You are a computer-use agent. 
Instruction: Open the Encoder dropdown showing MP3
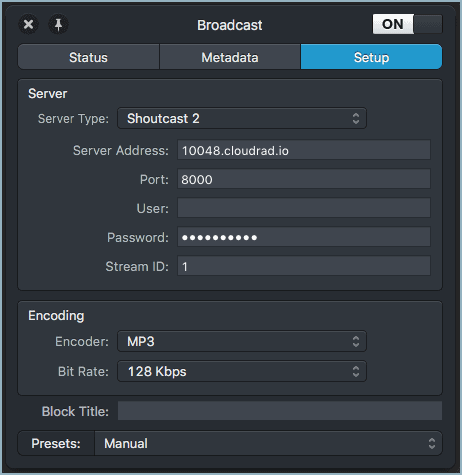pyautogui.click(x=242, y=341)
